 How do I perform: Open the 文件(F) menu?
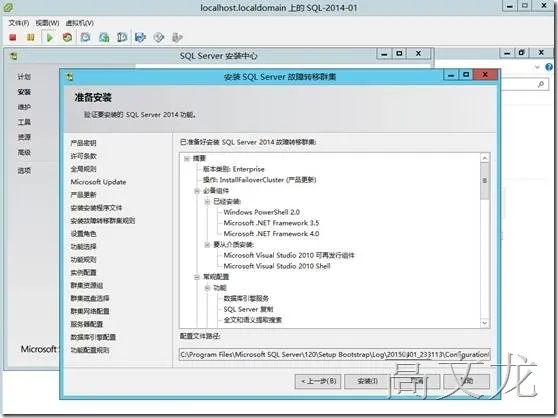coord(19,23)
